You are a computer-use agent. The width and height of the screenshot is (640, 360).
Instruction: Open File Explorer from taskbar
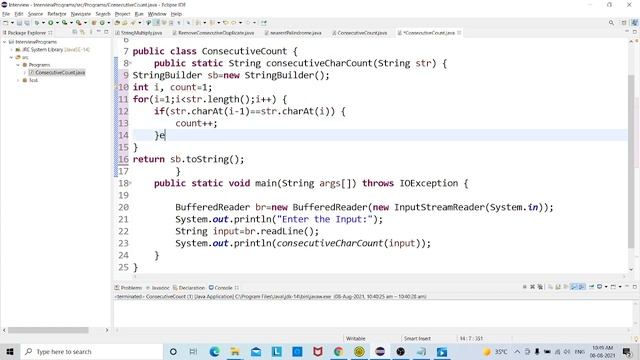pyautogui.click(x=235, y=351)
